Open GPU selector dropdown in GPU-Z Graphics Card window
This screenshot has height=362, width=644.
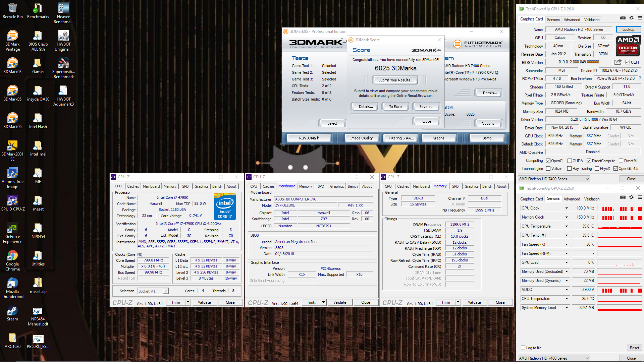click(554, 179)
